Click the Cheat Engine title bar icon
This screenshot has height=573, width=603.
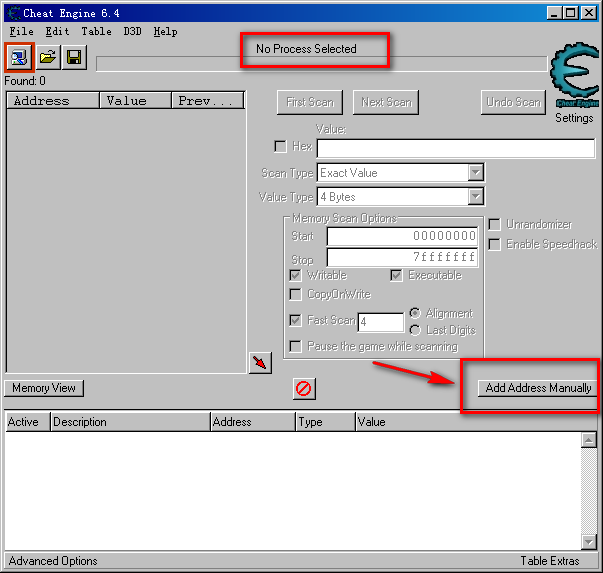13,13
